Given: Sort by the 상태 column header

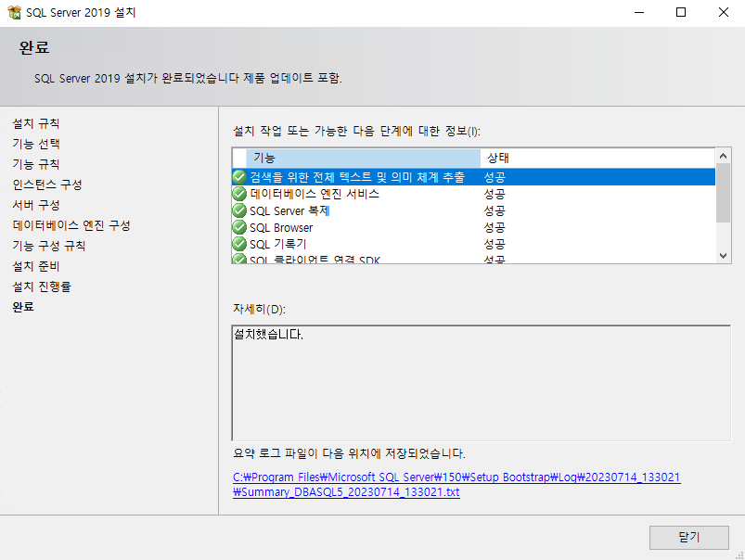Looking at the screenshot, I should [x=597, y=158].
